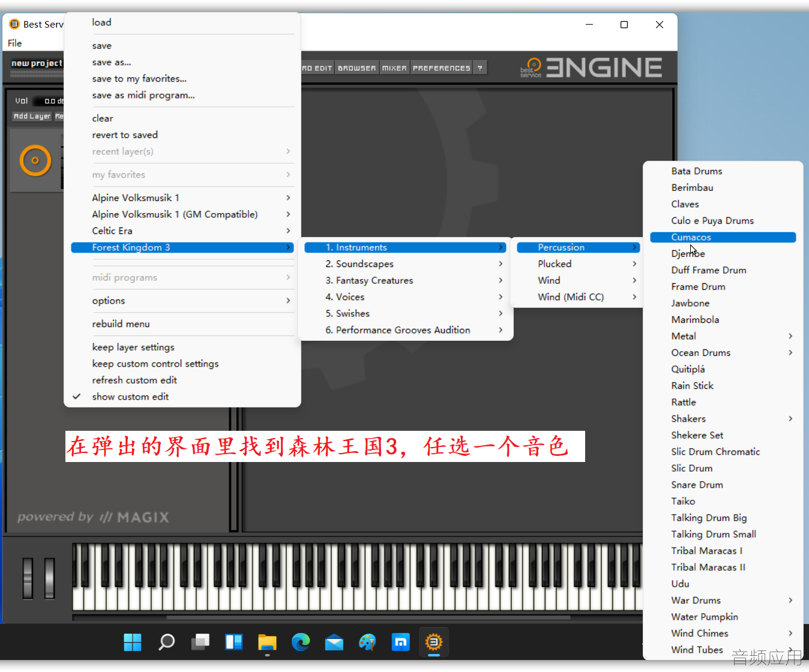
Task: Expand the Shakers submenu
Action: point(723,419)
